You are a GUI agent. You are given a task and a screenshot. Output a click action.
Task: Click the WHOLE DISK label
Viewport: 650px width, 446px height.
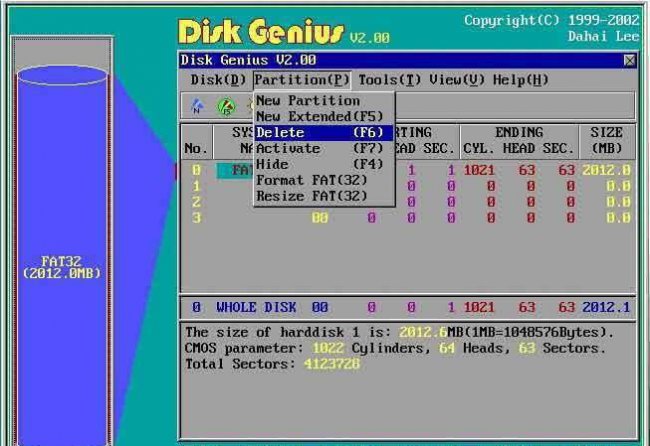(x=256, y=307)
